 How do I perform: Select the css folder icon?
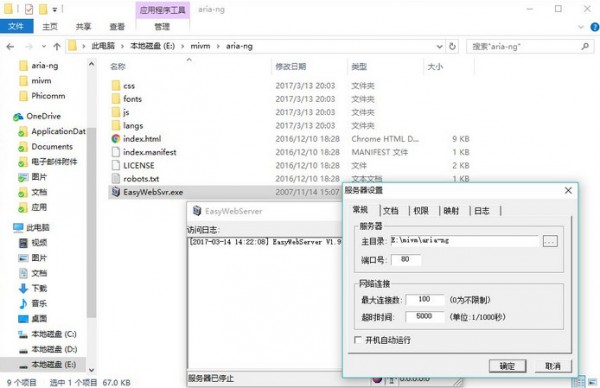point(116,85)
